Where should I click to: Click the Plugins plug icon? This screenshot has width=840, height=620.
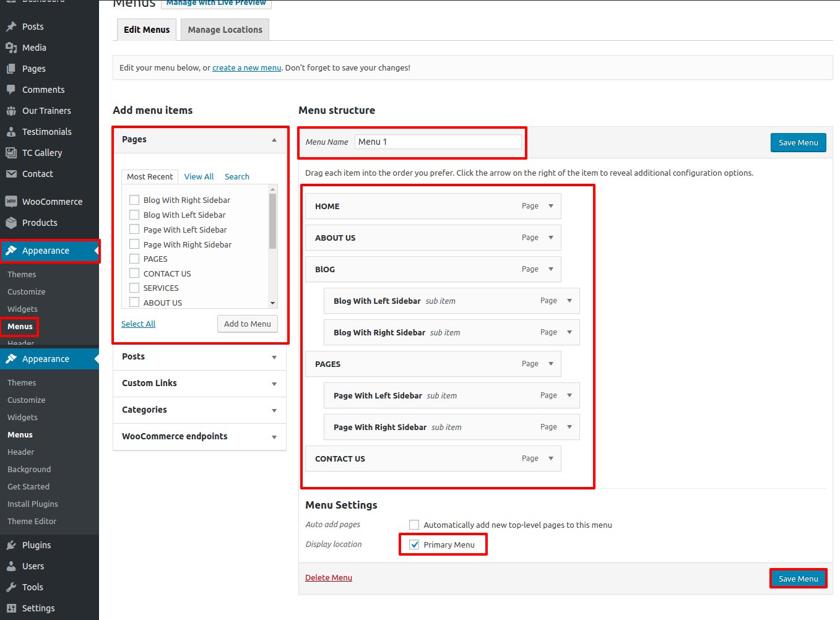click(x=11, y=545)
